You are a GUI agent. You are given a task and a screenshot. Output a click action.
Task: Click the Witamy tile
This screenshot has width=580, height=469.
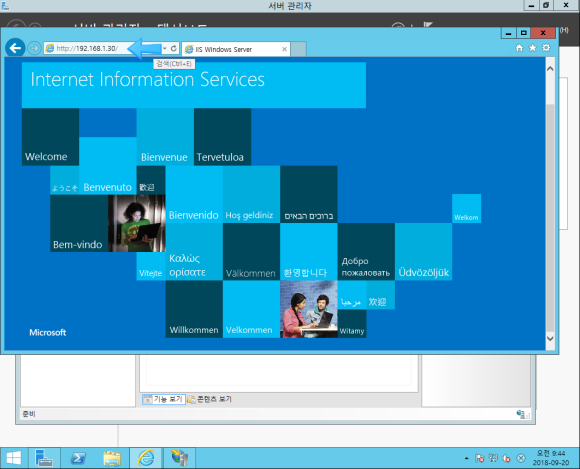pyautogui.click(x=352, y=323)
